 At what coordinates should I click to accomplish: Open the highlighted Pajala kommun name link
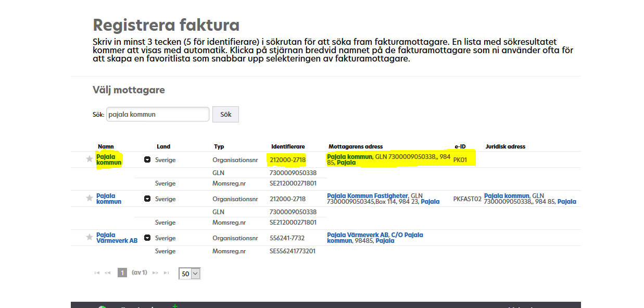click(109, 159)
